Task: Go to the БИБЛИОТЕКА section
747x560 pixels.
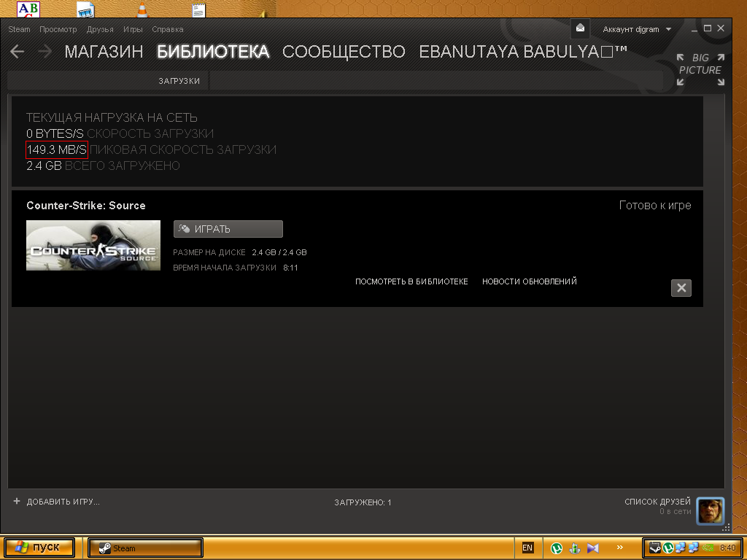Action: click(214, 52)
